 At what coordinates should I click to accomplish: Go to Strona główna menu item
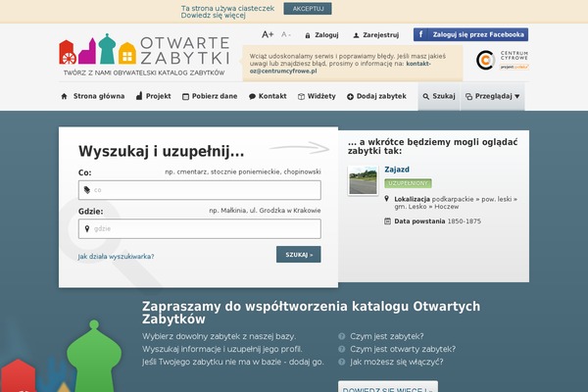(99, 96)
